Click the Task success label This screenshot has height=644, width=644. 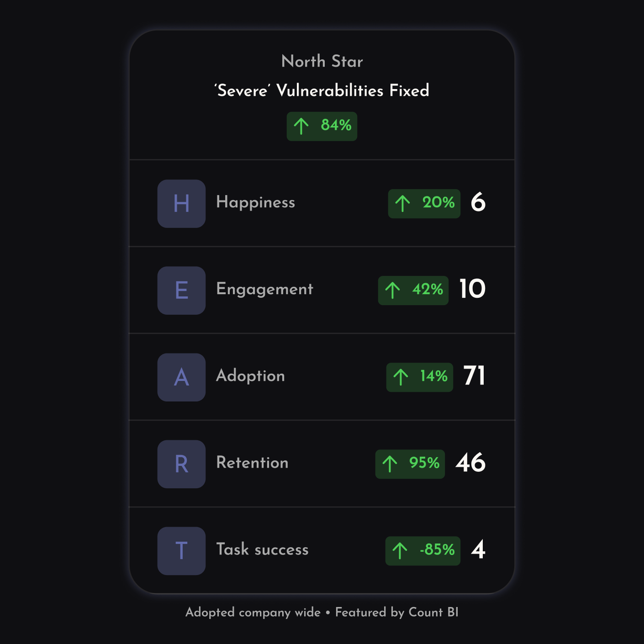coord(262,549)
